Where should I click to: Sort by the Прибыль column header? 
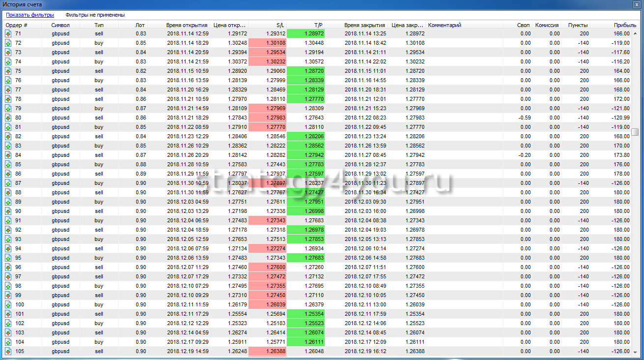point(621,25)
